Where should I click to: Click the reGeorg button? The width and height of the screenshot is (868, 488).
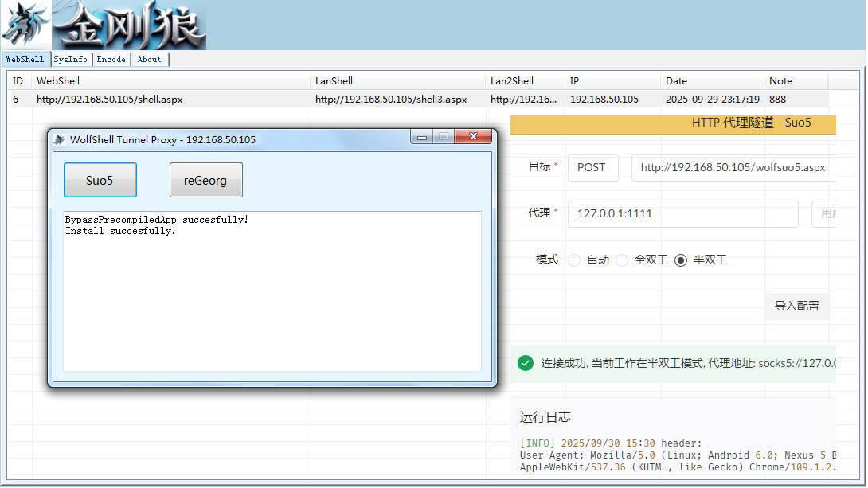pyautogui.click(x=206, y=180)
